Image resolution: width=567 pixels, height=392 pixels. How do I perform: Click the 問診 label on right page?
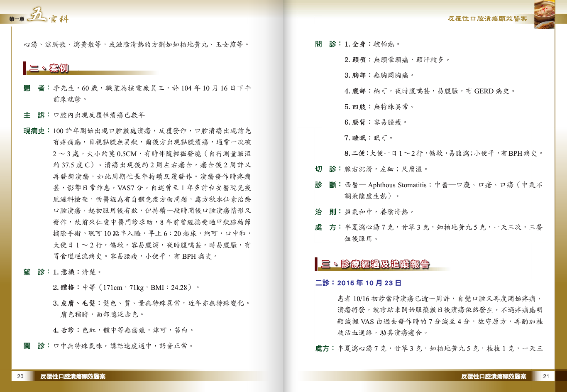click(x=325, y=44)
